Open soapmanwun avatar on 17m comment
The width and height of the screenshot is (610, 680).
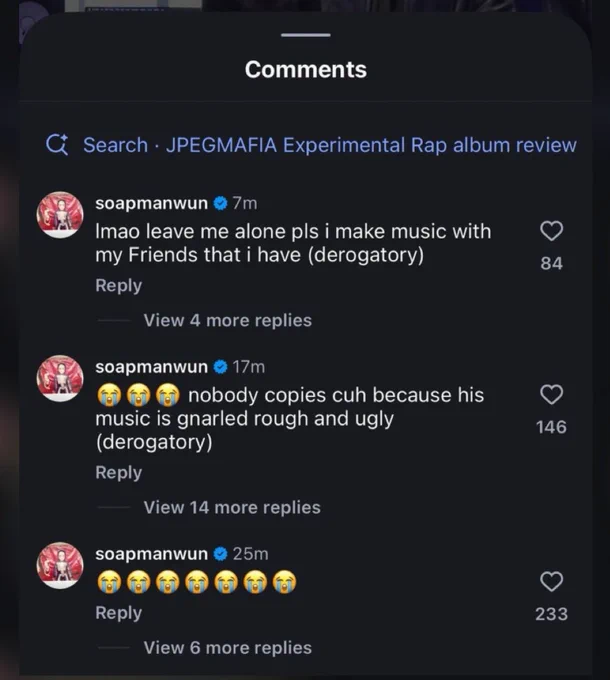coord(60,378)
